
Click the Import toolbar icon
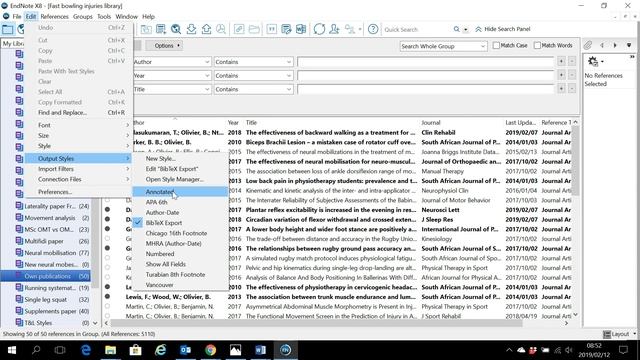pos(191,29)
